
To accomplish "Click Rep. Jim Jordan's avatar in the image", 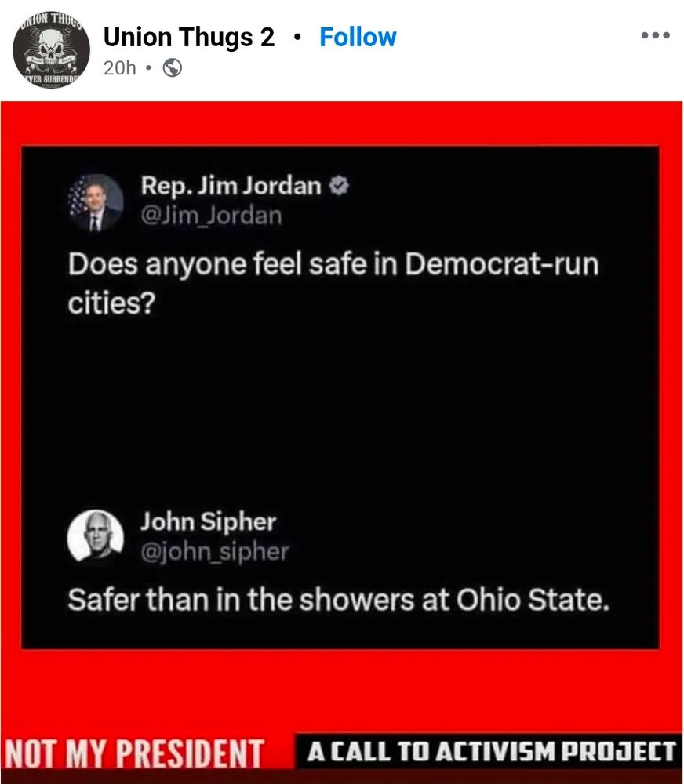I will coord(96,202).
